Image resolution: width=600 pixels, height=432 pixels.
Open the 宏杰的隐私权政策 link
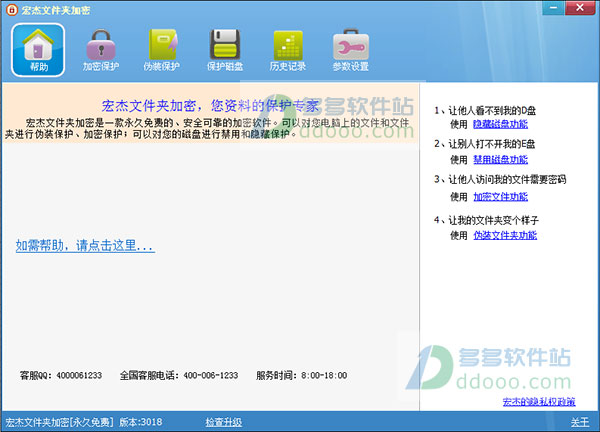539,401
